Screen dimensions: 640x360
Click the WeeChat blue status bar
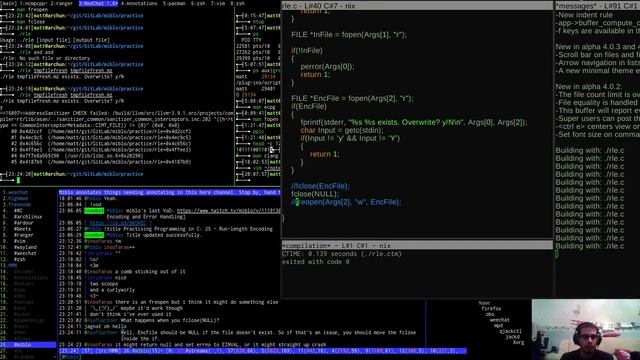click(x=262, y=351)
